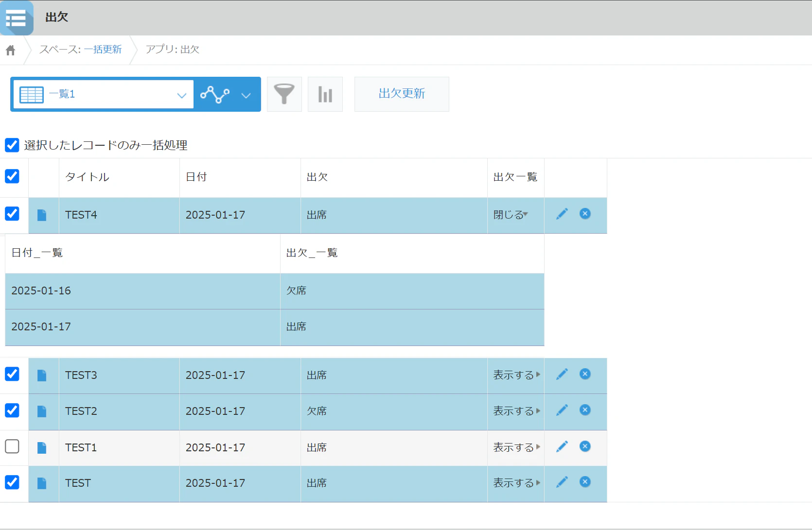Collapse TEST4 list with 閉じる

(x=511, y=215)
